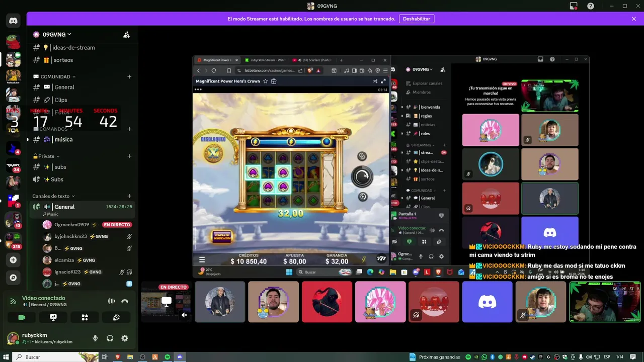Collapse the COMANDOS category
Screen dimensions: 644x362
pyautogui.click(x=54, y=129)
